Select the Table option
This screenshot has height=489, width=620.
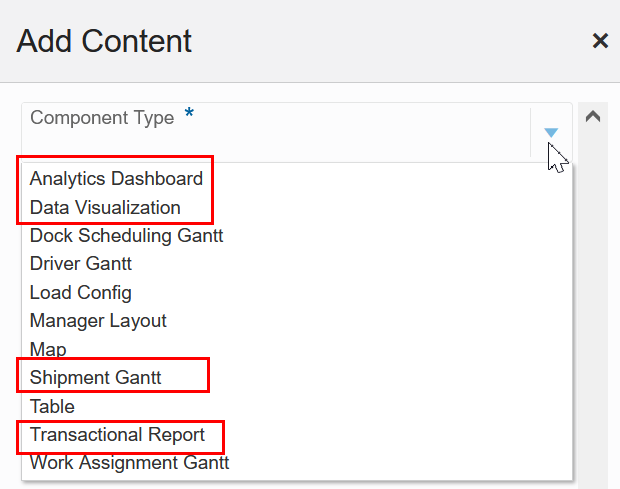[52, 406]
